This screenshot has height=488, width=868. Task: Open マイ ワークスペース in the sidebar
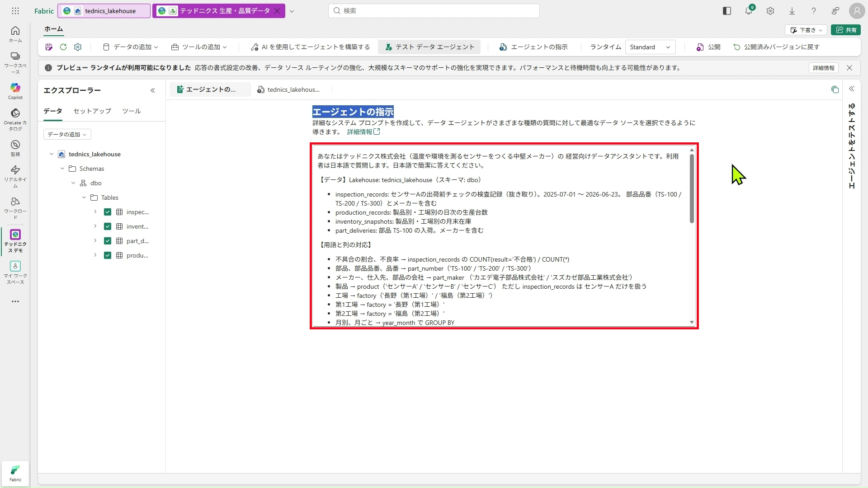point(15,272)
